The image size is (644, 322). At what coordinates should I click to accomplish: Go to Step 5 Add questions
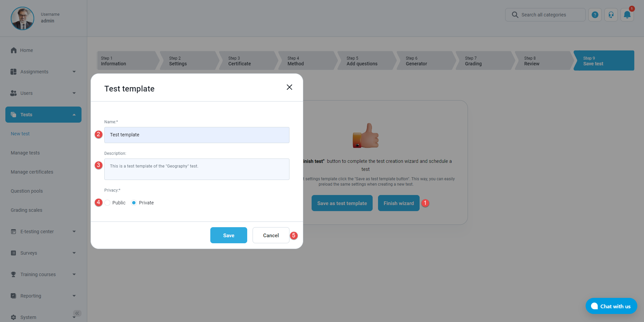click(367, 61)
